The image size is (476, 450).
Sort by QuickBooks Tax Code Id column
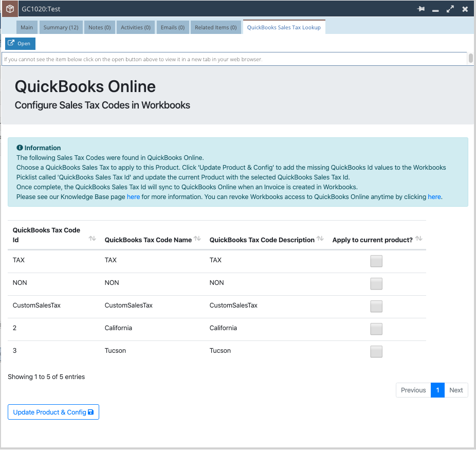(93, 238)
